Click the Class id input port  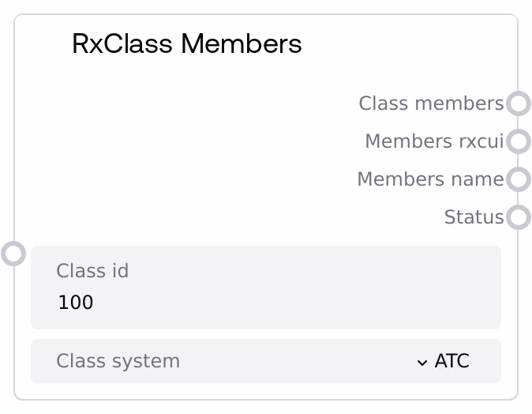click(13, 254)
